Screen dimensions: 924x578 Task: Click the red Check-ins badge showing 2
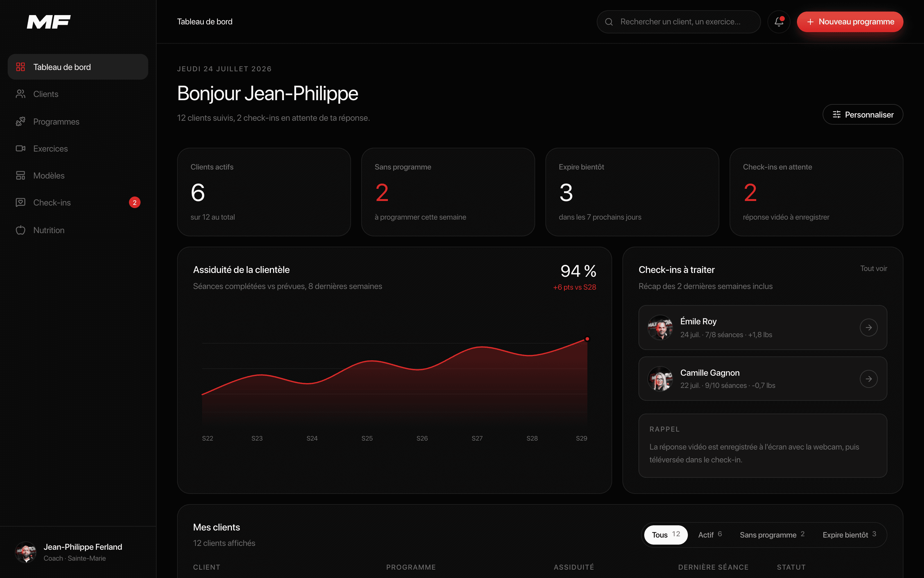[134, 203]
